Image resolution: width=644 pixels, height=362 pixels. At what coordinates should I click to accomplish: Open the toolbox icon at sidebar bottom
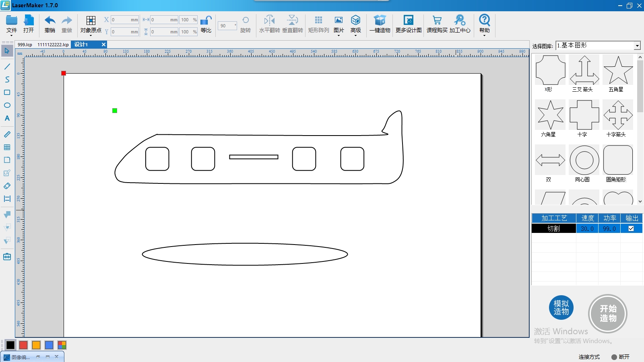(7, 257)
